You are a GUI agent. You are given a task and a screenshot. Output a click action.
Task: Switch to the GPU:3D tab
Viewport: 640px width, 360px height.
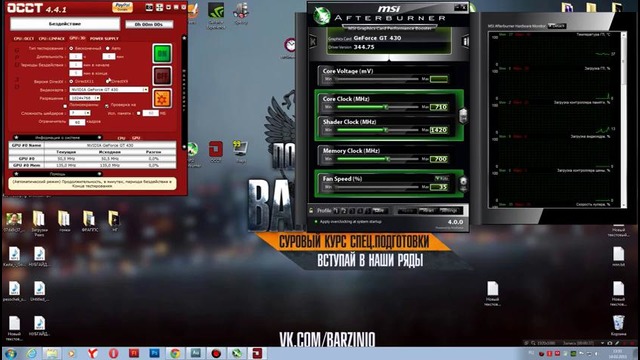pyautogui.click(x=77, y=38)
